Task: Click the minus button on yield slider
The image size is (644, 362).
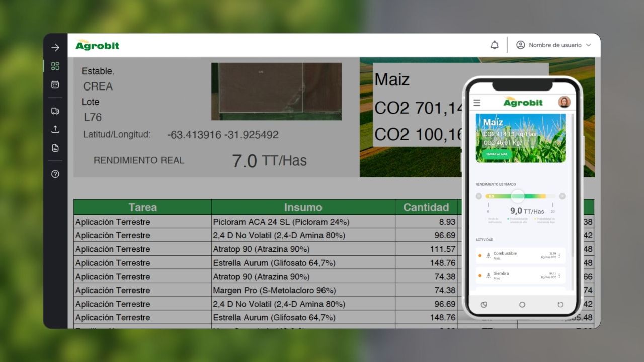Action: coord(479,196)
